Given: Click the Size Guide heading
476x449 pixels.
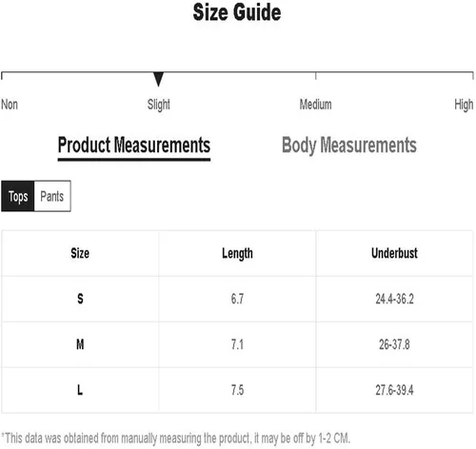Looking at the screenshot, I should (x=237, y=12).
